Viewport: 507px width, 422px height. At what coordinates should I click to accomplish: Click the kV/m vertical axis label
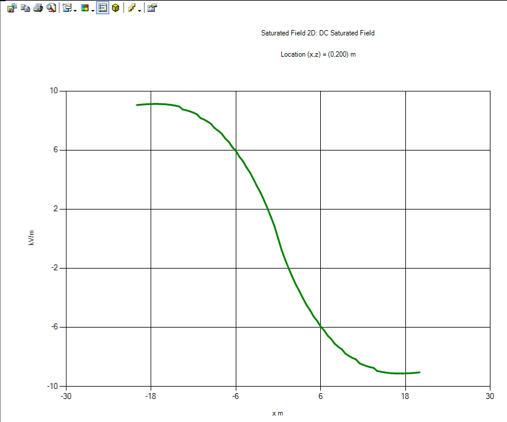click(31, 238)
